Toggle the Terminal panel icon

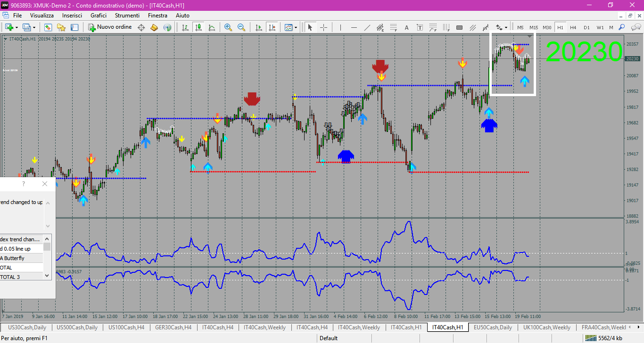(x=74, y=27)
